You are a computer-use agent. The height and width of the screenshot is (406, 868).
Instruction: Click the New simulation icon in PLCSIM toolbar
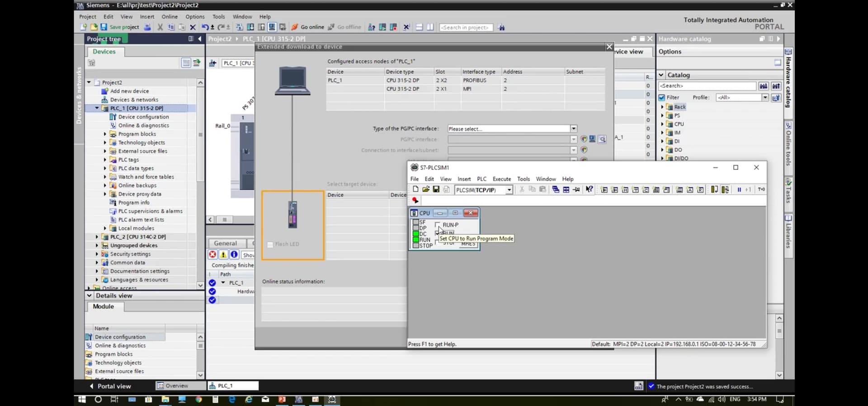tap(415, 189)
